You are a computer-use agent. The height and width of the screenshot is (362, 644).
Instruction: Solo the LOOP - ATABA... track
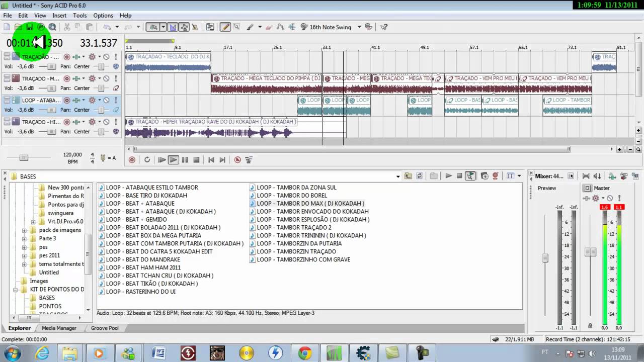(116, 100)
